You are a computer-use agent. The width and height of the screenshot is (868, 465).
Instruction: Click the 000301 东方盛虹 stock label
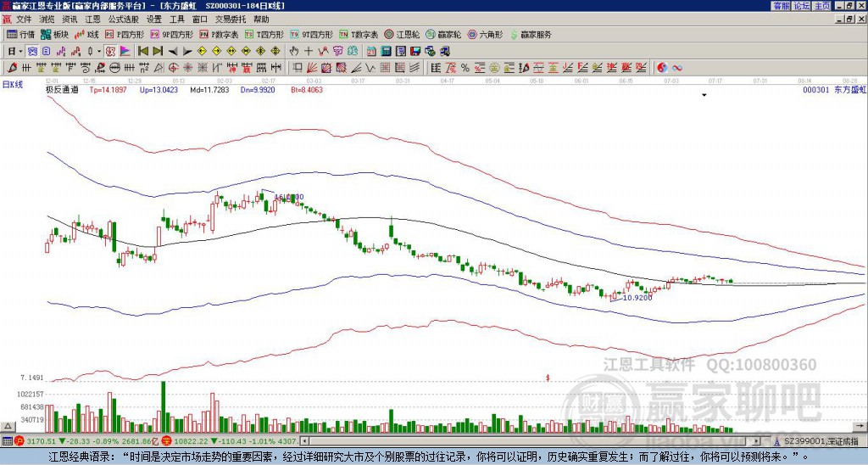point(834,90)
